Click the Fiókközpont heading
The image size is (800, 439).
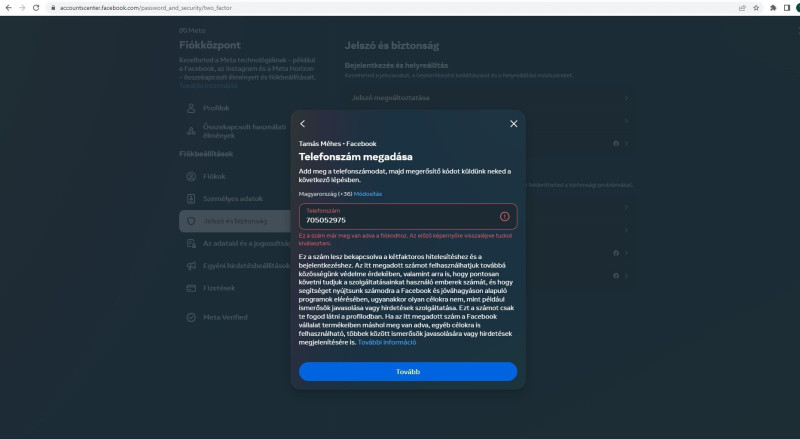pos(210,45)
